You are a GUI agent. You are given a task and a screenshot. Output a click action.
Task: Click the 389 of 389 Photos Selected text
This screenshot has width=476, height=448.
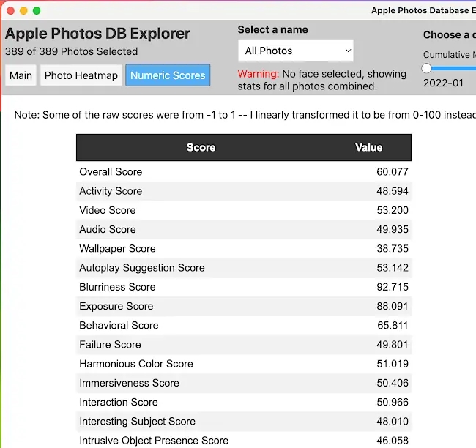(x=71, y=51)
